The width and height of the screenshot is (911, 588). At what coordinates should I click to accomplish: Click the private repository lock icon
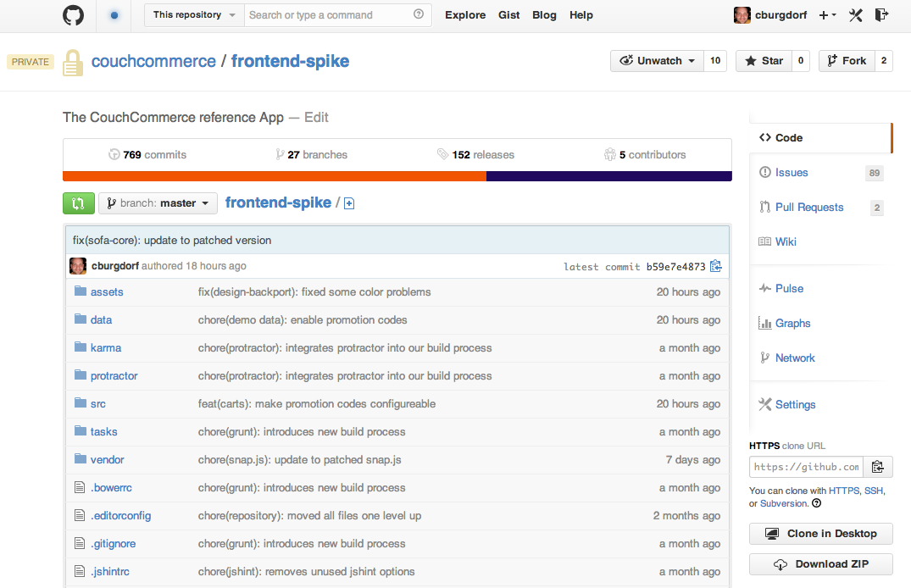pyautogui.click(x=73, y=63)
